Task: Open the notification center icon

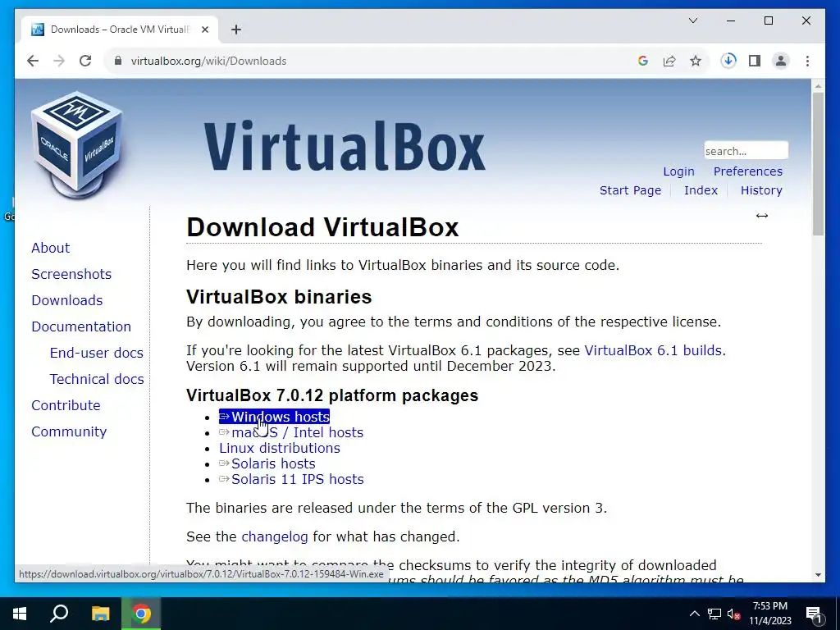Action: (814, 614)
